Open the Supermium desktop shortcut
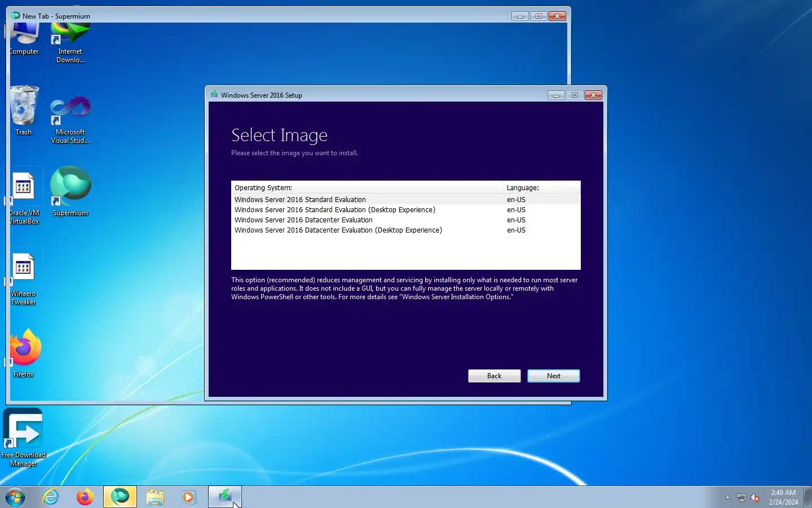Image resolution: width=812 pixels, height=508 pixels. click(x=70, y=192)
